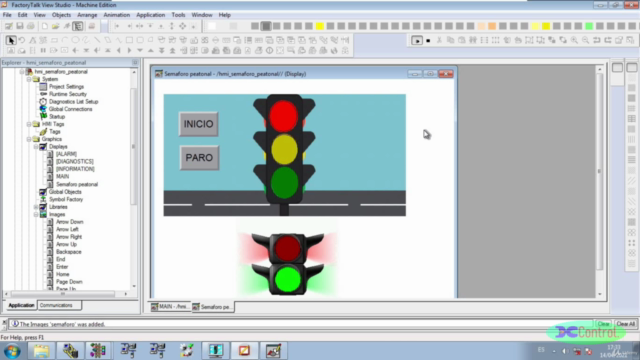Screen dimensions: 640x360
Task: Click the move-right arrow key button tool
Action: (129, 51)
